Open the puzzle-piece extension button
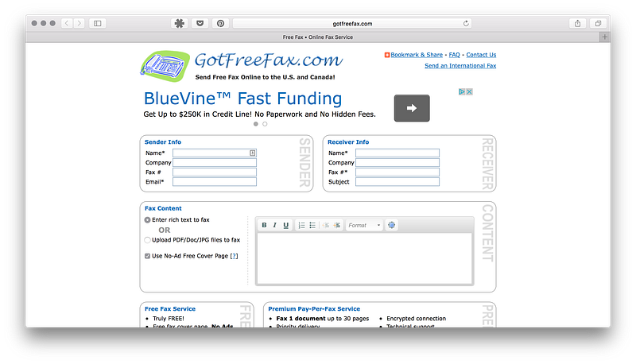The width and height of the screenshot is (636, 364). point(180,24)
